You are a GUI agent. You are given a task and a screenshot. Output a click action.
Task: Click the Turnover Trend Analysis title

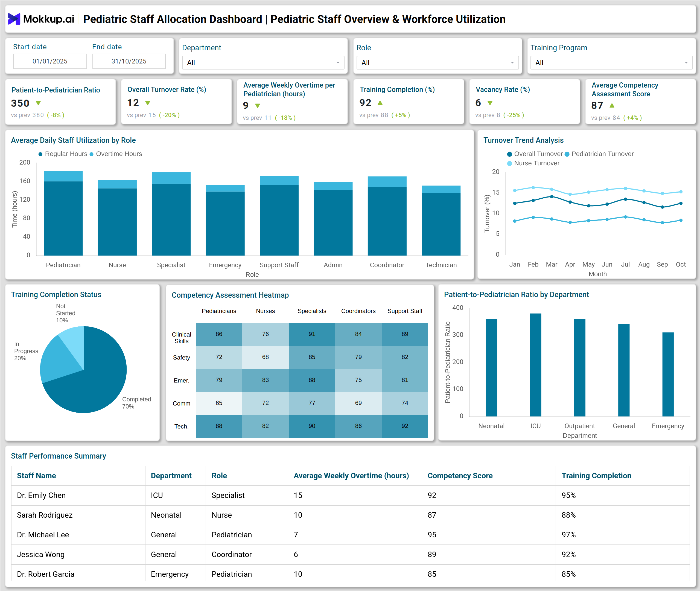(x=523, y=140)
